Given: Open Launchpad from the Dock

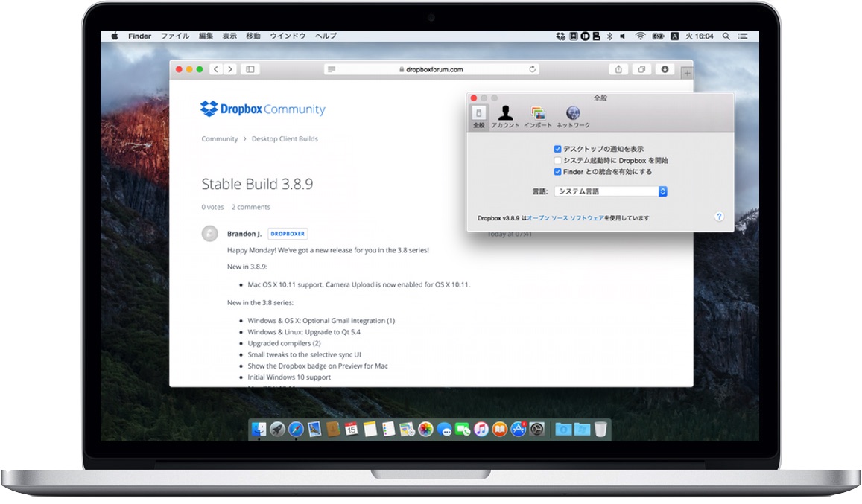Looking at the screenshot, I should (x=277, y=430).
